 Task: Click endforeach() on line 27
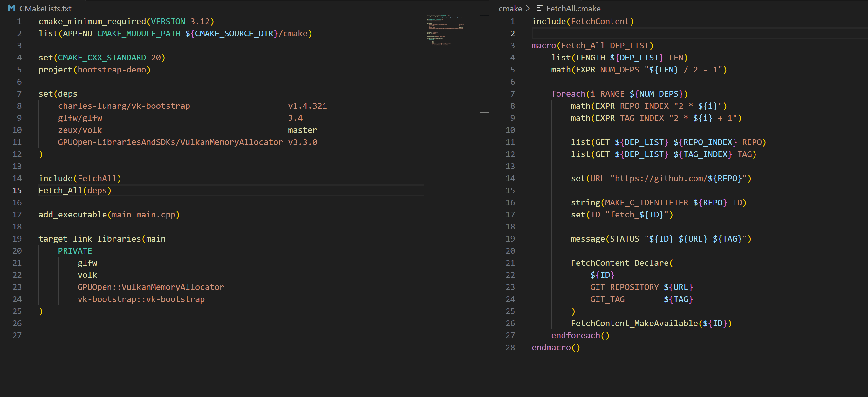click(x=580, y=335)
